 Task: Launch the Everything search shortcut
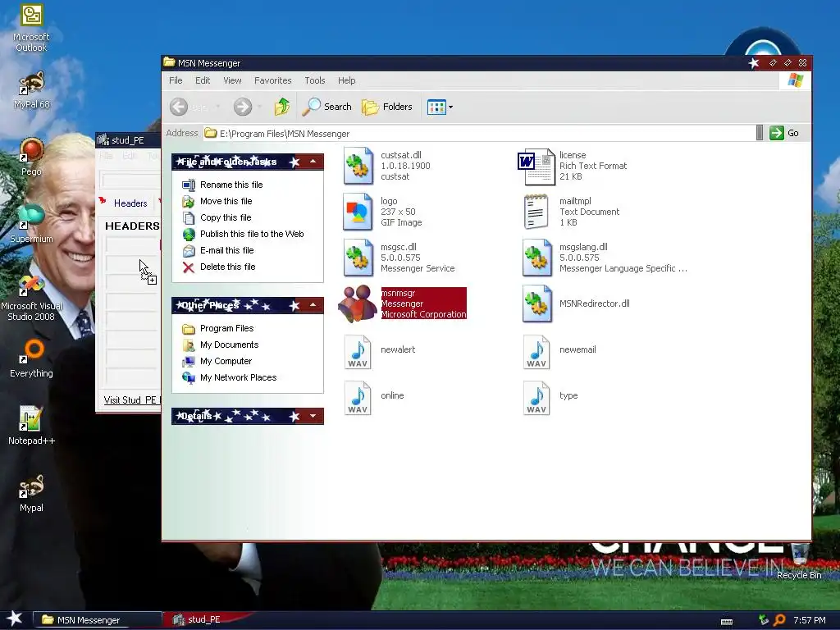coord(31,358)
